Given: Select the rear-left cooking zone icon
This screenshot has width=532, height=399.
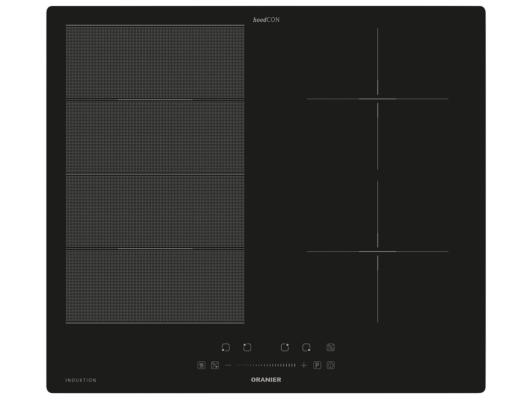Looking at the screenshot, I should tap(247, 347).
